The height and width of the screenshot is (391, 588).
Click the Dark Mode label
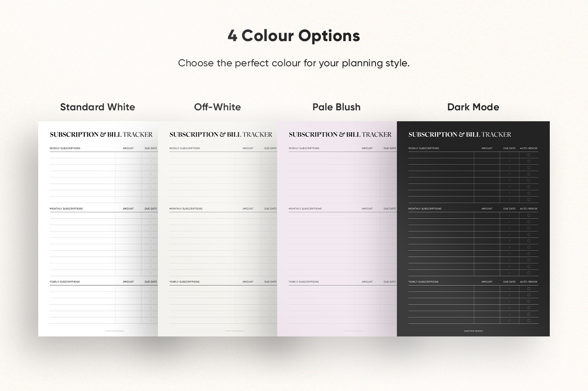click(473, 107)
